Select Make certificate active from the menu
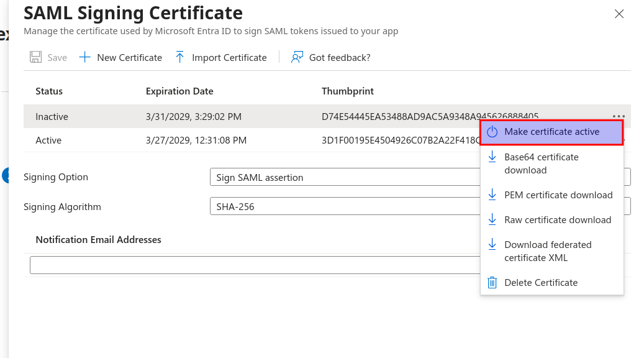The height and width of the screenshot is (358, 644). pos(551,131)
